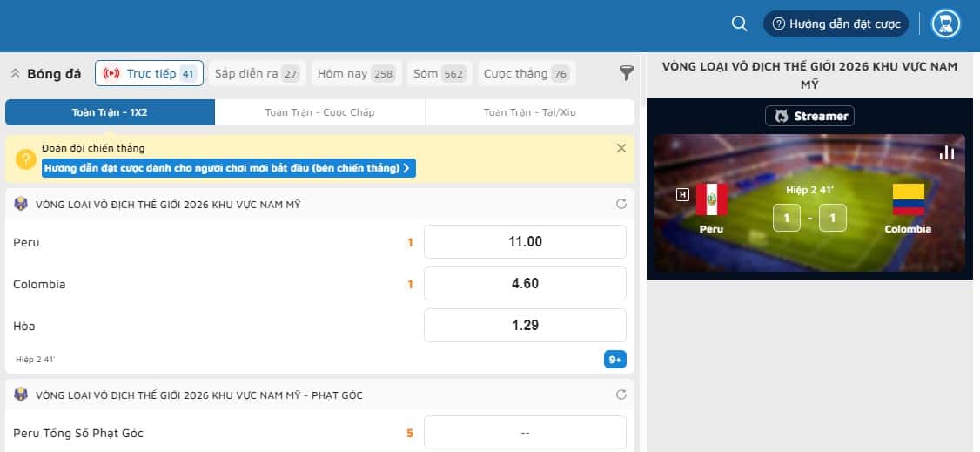The width and height of the screenshot is (980, 452).
Task: Click the Streamer button
Action: coord(809,116)
